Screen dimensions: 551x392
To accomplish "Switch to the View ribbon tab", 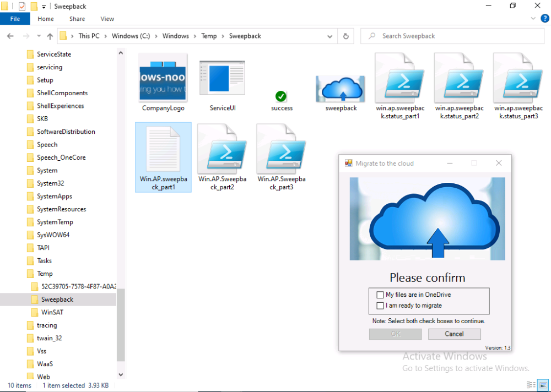I will tap(107, 18).
